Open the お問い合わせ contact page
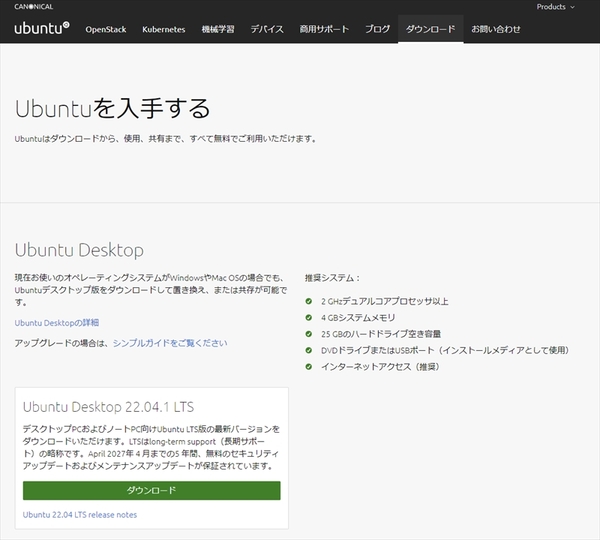600x540 pixels. click(496, 29)
